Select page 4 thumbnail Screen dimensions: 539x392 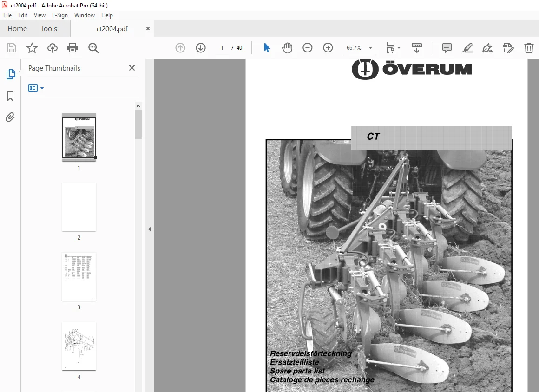click(79, 346)
